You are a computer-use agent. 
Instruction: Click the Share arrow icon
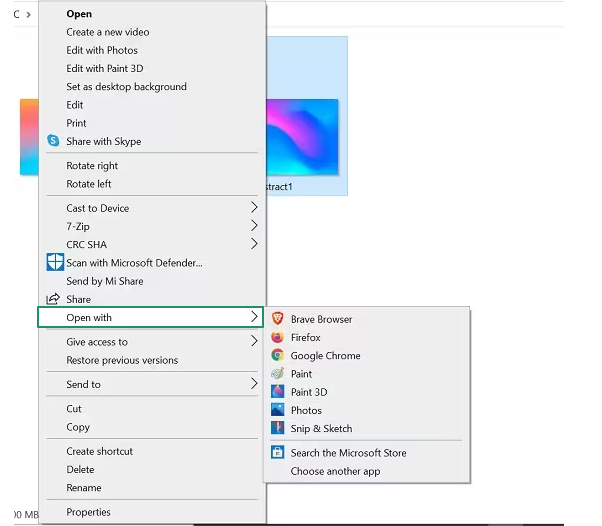[x=53, y=299]
